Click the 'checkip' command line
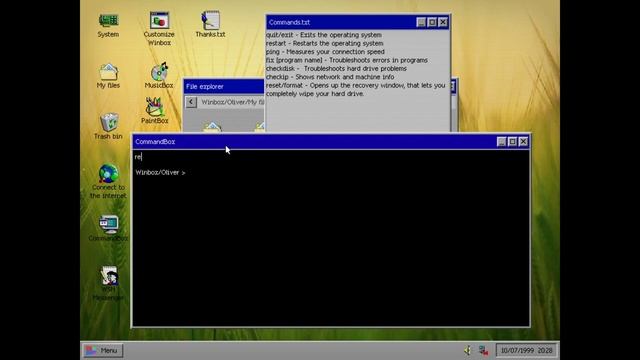 click(x=330, y=77)
